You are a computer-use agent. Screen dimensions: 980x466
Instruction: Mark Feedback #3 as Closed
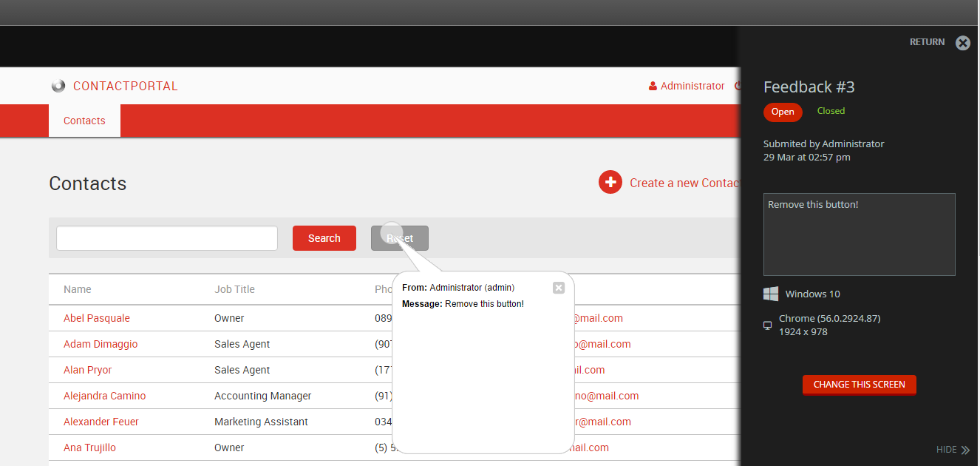tap(830, 110)
